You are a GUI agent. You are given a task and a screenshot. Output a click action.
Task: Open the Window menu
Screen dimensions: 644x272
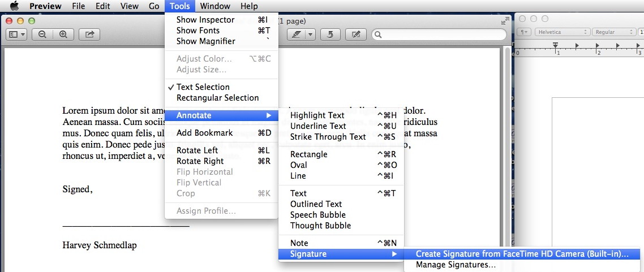click(215, 6)
